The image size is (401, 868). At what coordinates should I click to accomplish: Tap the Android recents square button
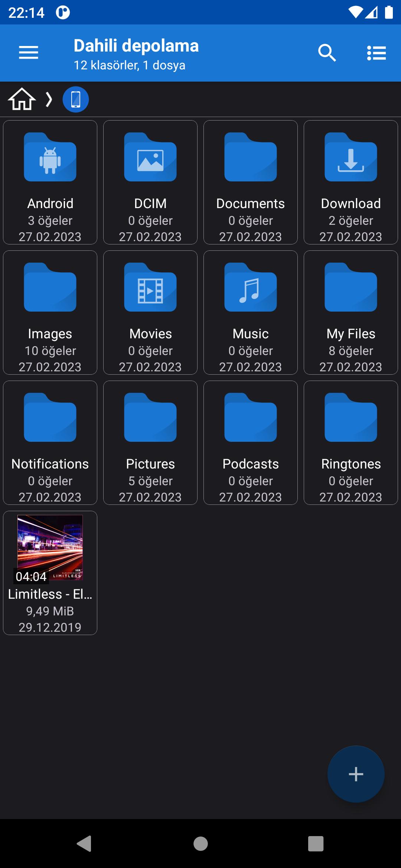click(x=316, y=844)
